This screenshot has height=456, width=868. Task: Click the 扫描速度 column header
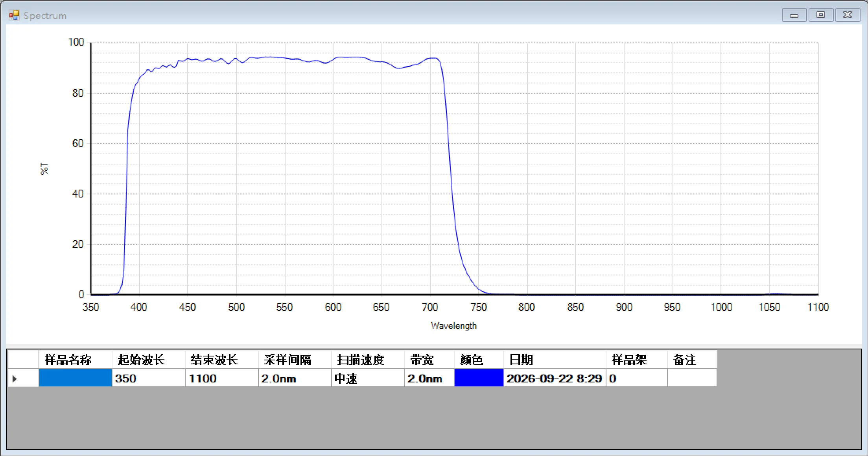pos(368,359)
